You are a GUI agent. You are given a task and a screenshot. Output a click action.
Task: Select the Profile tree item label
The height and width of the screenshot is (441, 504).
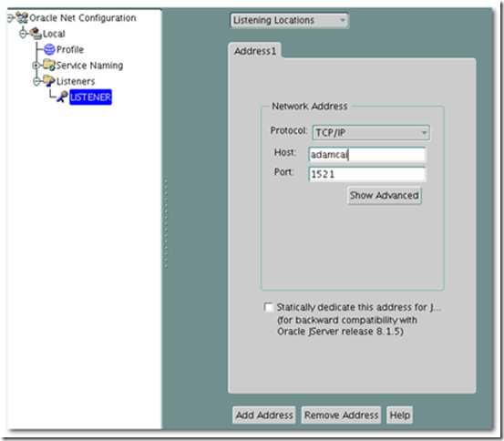pyautogui.click(x=70, y=49)
